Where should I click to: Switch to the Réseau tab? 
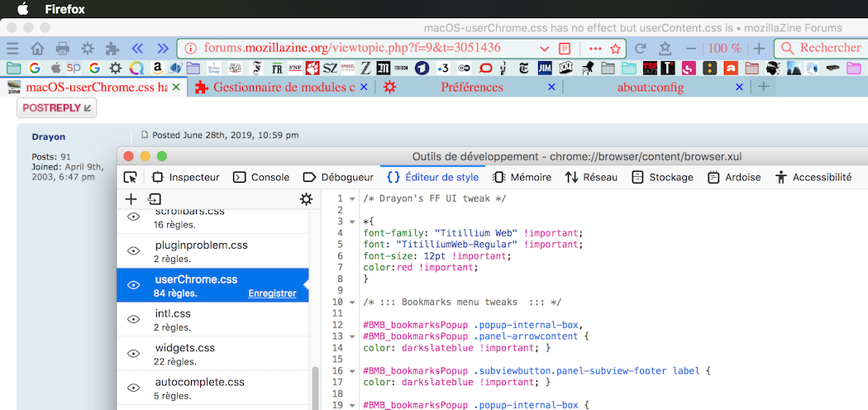point(591,177)
